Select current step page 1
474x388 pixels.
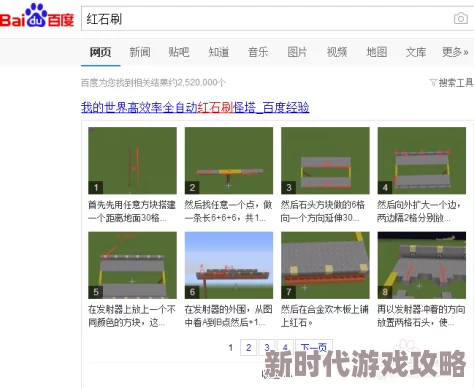pos(231,348)
